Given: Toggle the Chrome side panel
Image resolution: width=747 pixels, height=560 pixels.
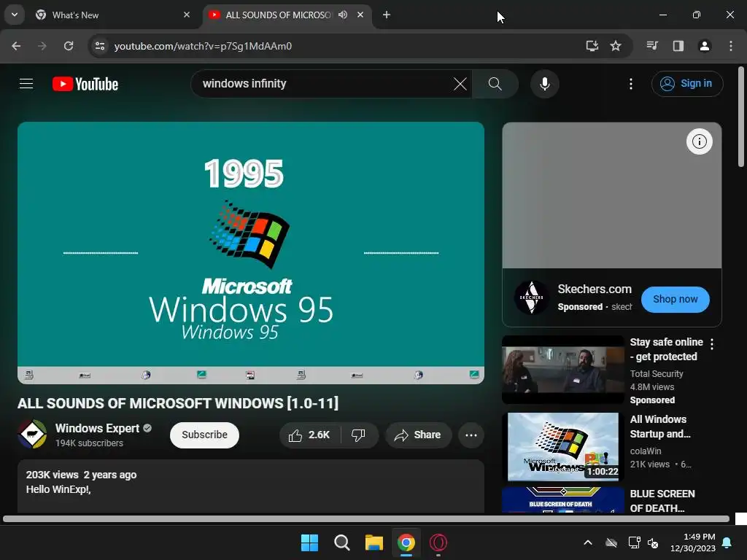Looking at the screenshot, I should (678, 46).
